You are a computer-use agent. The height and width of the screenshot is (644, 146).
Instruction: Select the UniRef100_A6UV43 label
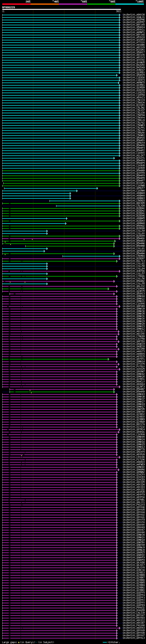[134, 628]
